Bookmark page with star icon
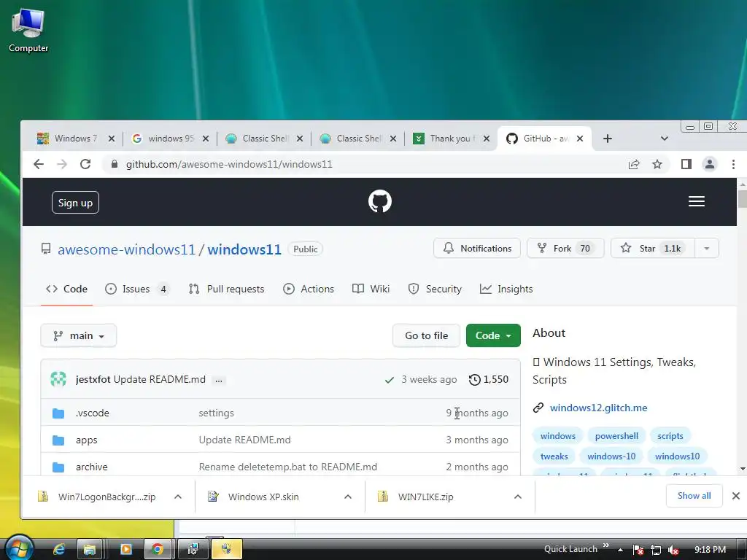 pos(657,164)
